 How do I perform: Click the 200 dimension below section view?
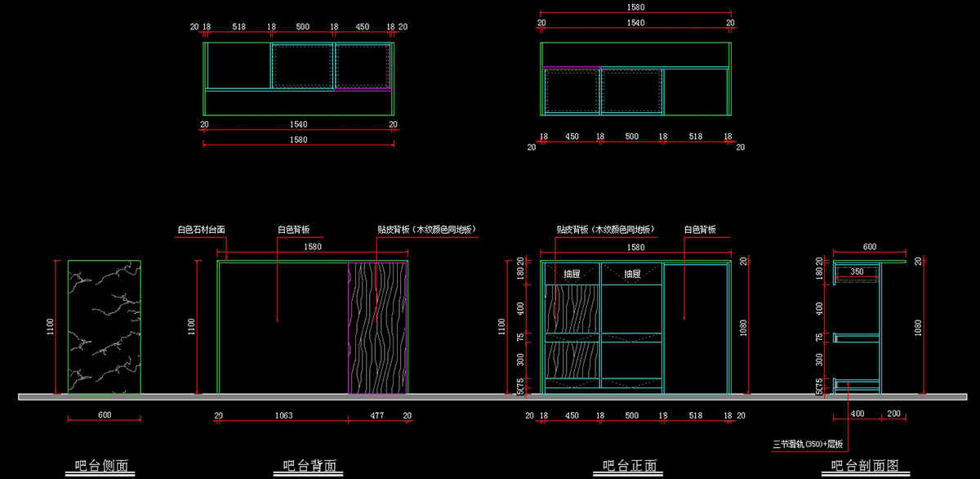tap(893, 415)
